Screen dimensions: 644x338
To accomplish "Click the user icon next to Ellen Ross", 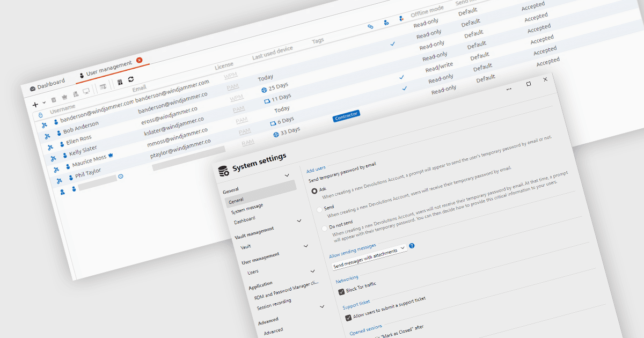I will point(61,143).
